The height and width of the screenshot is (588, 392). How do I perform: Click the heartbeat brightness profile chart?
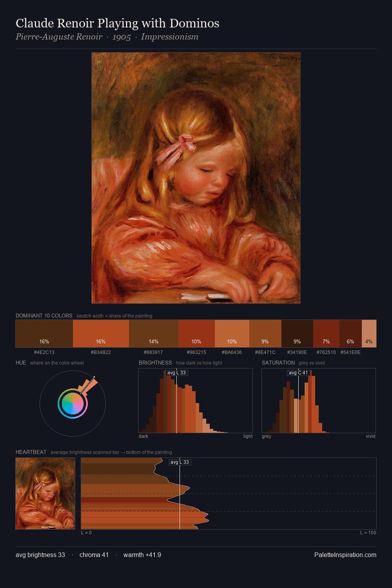[229, 494]
